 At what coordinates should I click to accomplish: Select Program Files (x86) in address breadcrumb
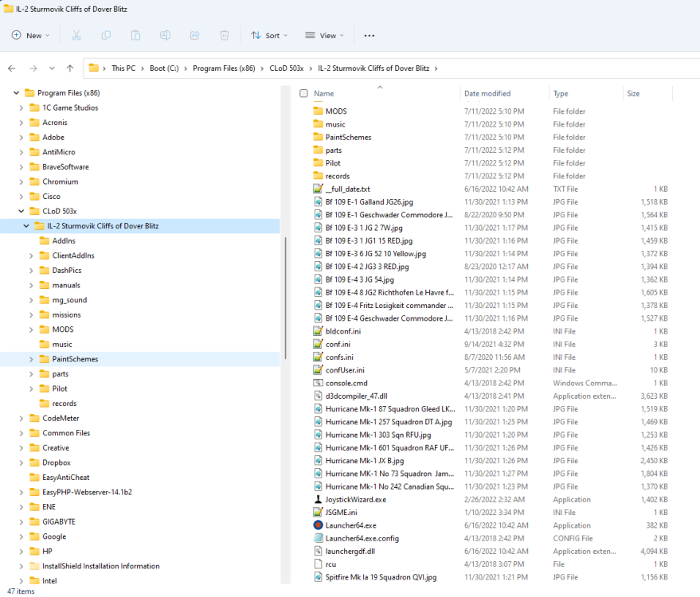223,68
